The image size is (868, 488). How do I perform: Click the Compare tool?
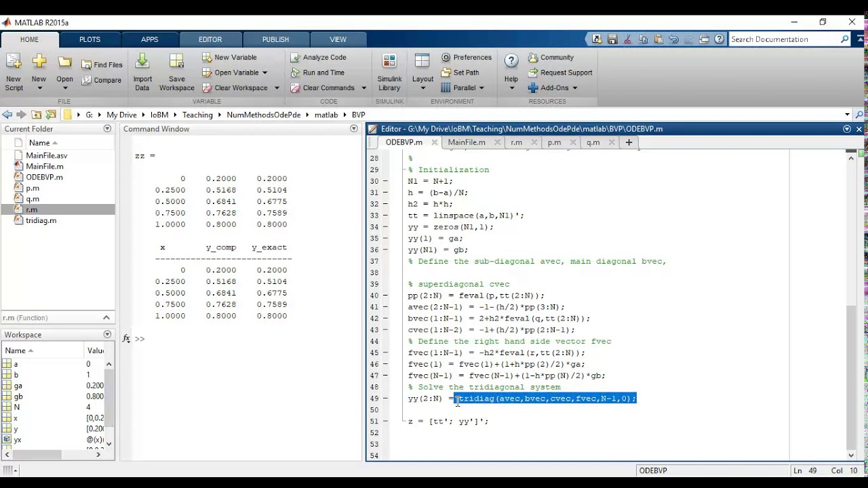pos(102,80)
